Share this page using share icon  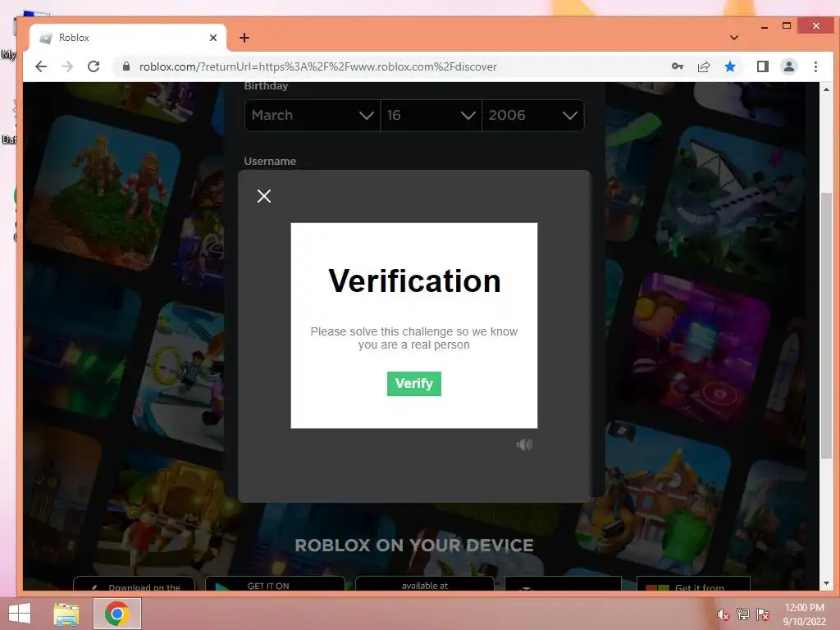click(x=703, y=66)
